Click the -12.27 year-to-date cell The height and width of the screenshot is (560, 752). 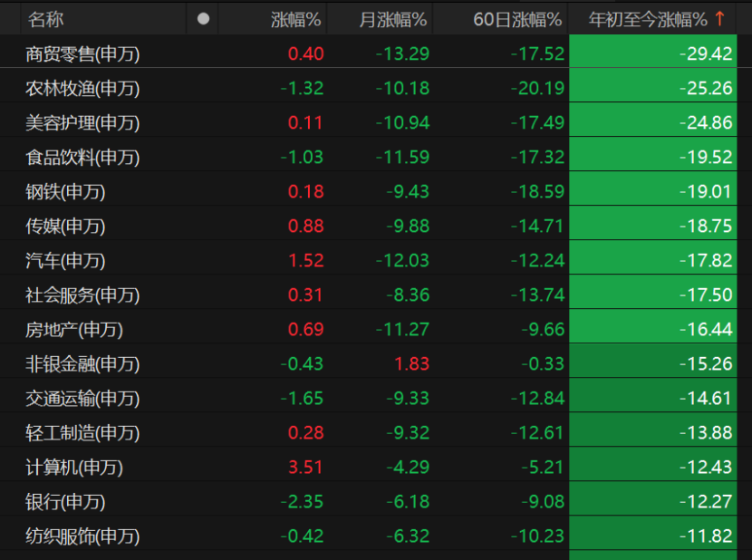coord(652,500)
